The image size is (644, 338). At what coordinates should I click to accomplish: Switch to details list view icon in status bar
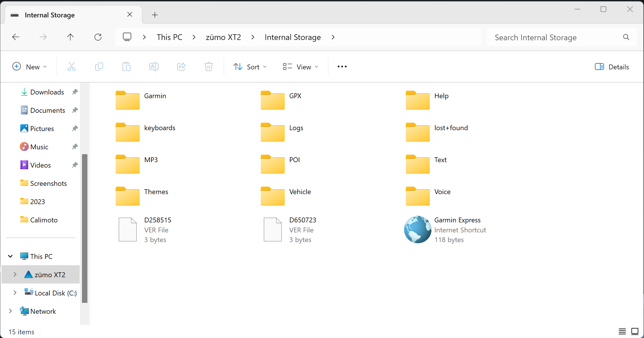[622, 331]
